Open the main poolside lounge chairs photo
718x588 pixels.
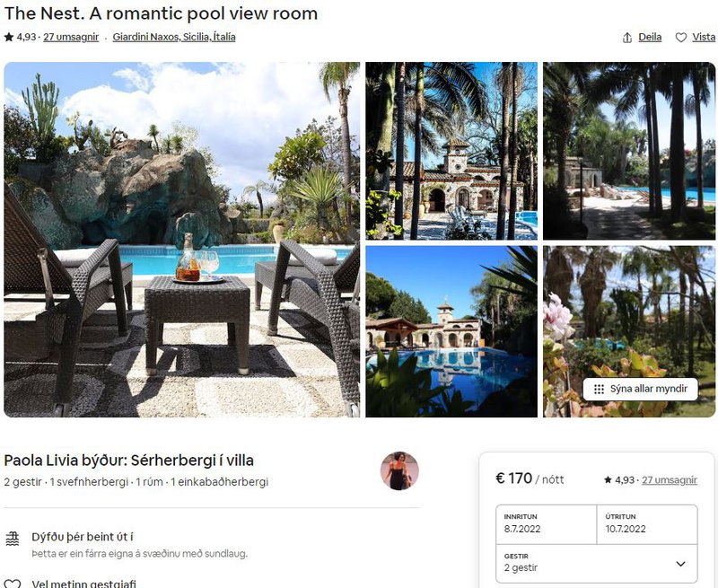point(182,240)
